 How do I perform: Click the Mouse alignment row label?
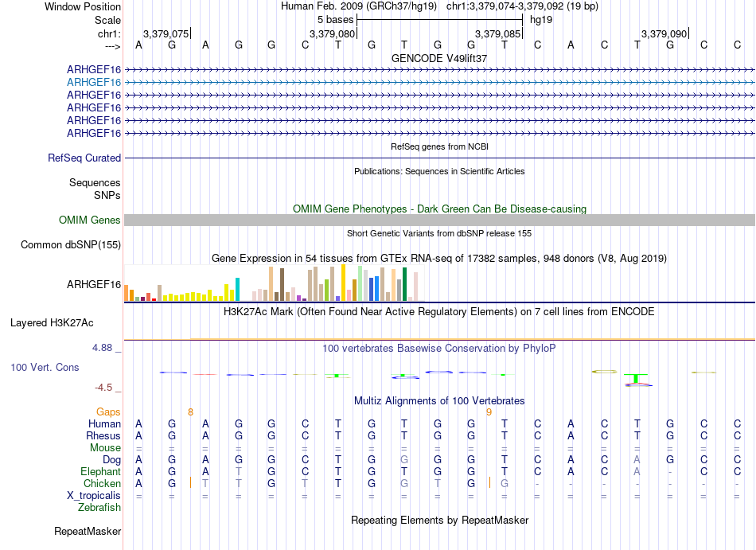[x=106, y=448]
